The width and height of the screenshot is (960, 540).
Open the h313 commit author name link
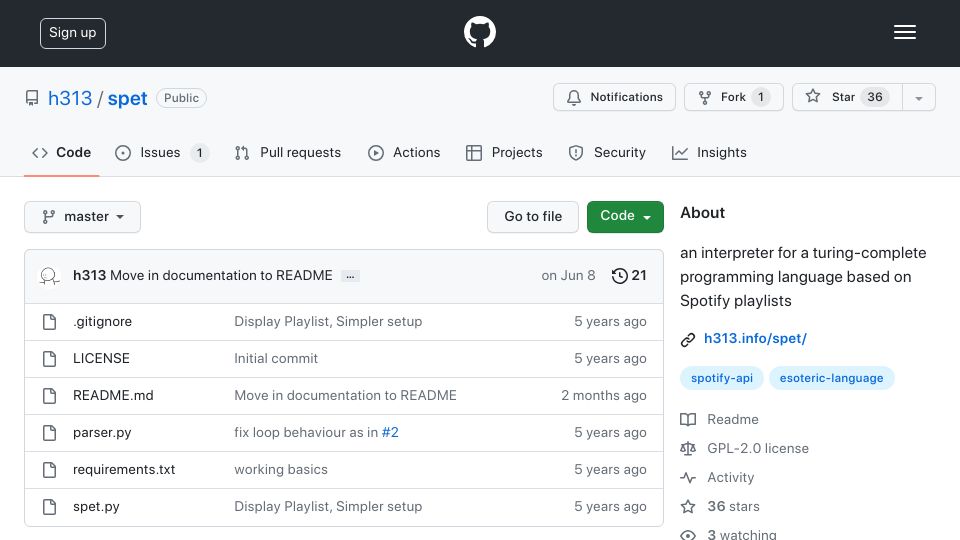(89, 276)
